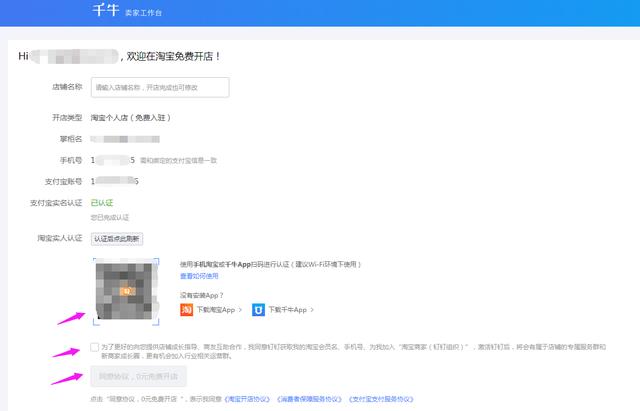This screenshot has height=411, width=640.
Task: Click 淘宝个人店（免费入驻） text
Action: (x=131, y=118)
